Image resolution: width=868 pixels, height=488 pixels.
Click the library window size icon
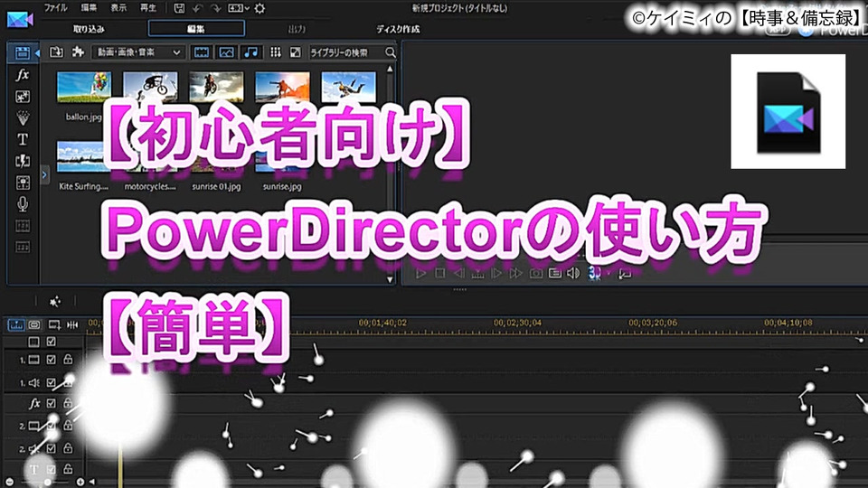[x=296, y=52]
